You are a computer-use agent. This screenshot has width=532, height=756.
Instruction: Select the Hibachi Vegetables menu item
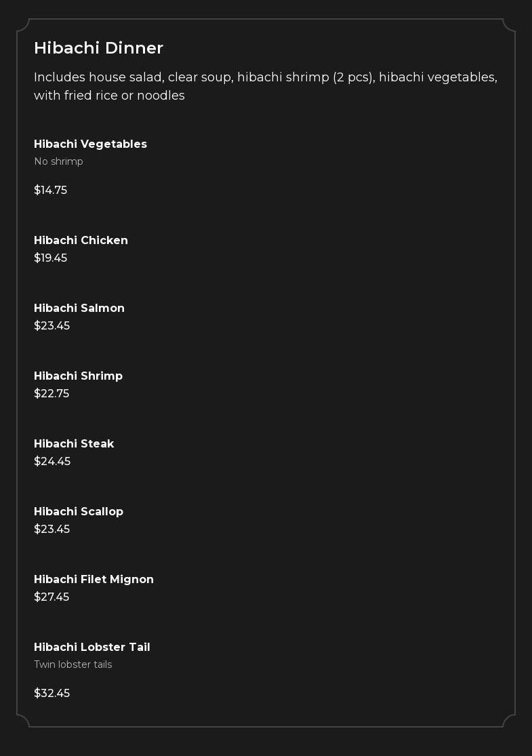[90, 144]
